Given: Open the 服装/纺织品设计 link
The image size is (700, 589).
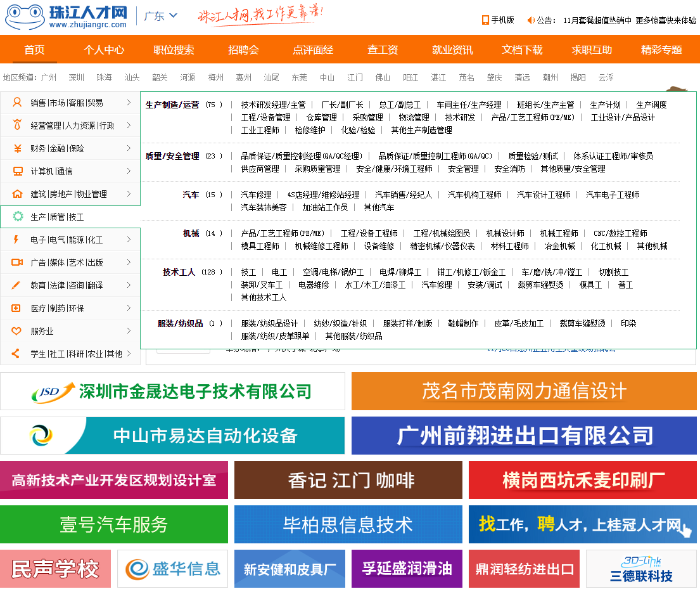Looking at the screenshot, I should (269, 323).
